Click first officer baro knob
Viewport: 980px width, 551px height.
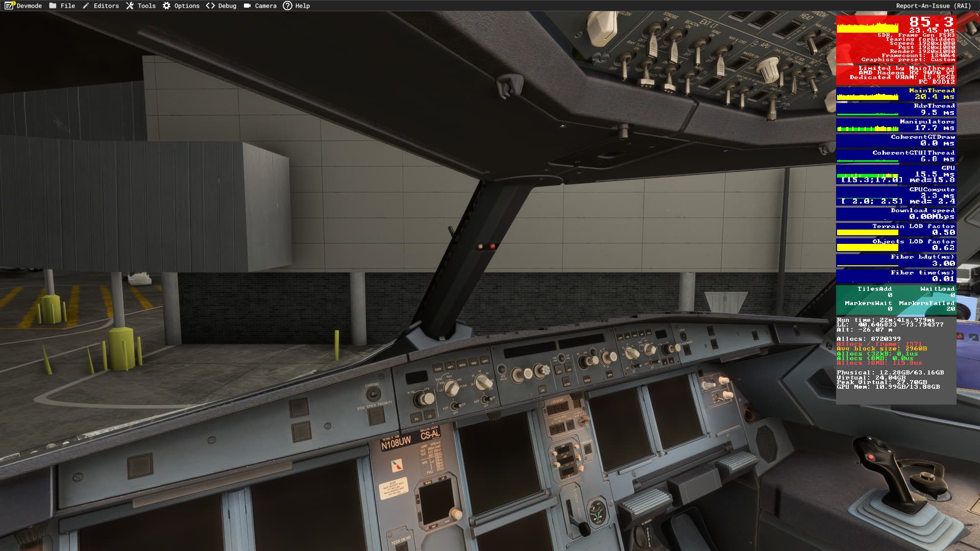[x=671, y=348]
